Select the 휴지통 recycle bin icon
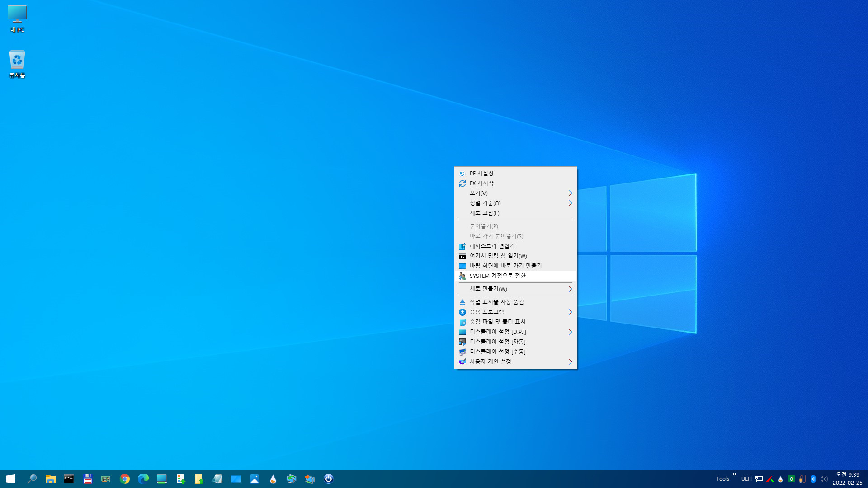Image resolution: width=868 pixels, height=488 pixels. tap(17, 64)
